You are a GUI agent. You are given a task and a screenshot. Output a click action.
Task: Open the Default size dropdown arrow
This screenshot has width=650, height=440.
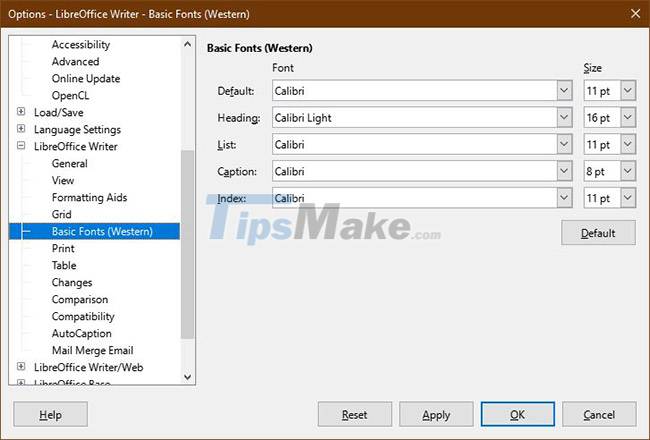[628, 90]
